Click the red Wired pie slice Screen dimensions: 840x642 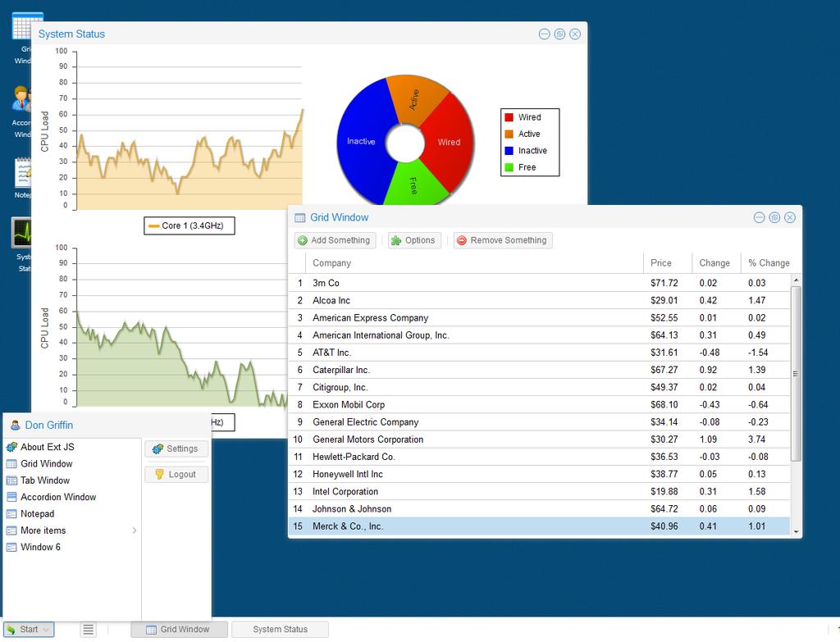pyautogui.click(x=450, y=142)
